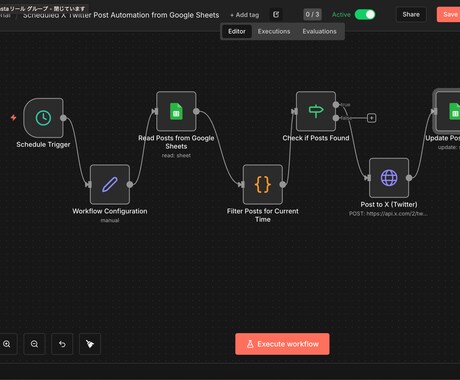Screen dimensions: 460x380
Task: Switch to the Evaluations tab
Action: (319, 31)
